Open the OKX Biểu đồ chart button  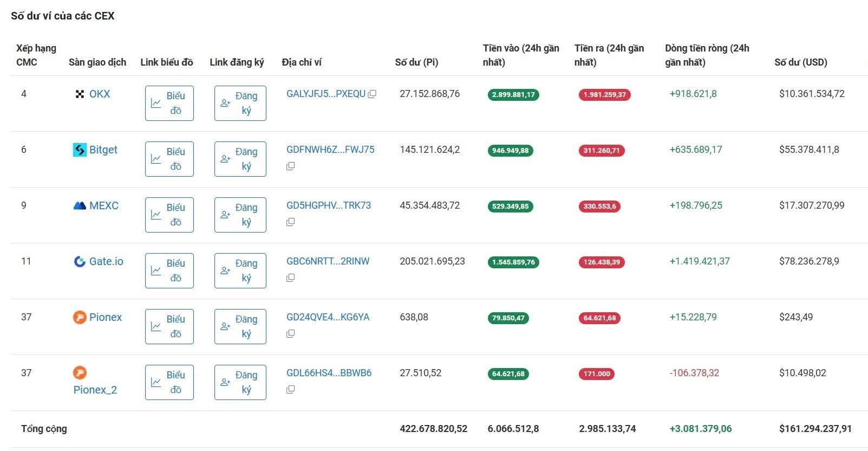coord(169,103)
